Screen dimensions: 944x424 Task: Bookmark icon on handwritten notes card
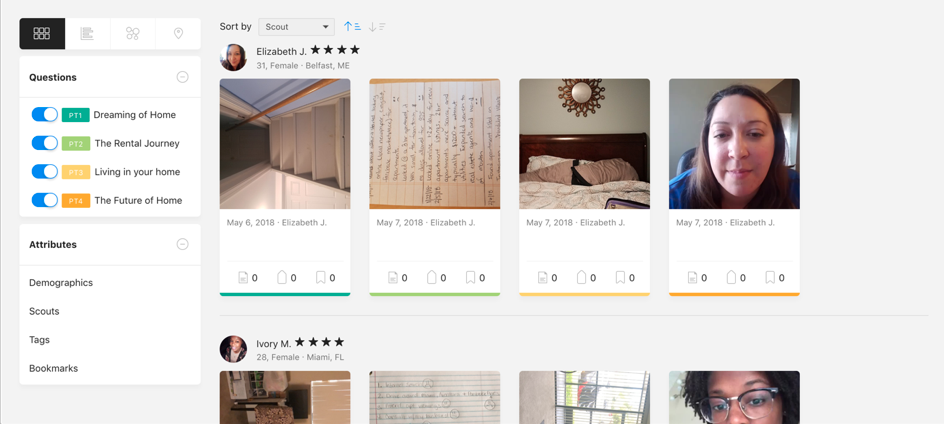coord(471,277)
